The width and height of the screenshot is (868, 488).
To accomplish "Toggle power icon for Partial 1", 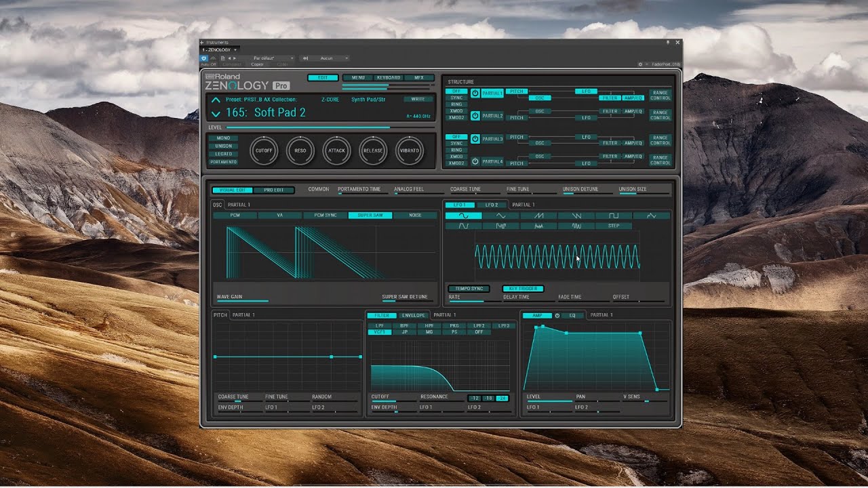I will (475, 93).
